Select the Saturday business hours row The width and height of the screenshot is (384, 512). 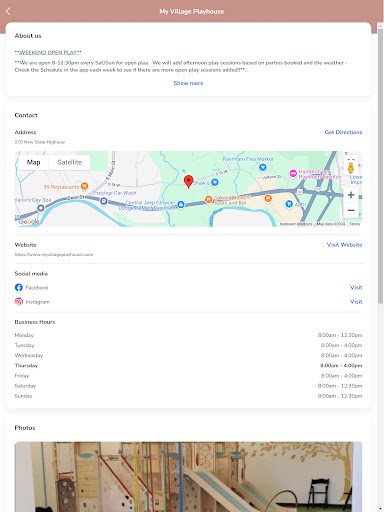[188, 386]
